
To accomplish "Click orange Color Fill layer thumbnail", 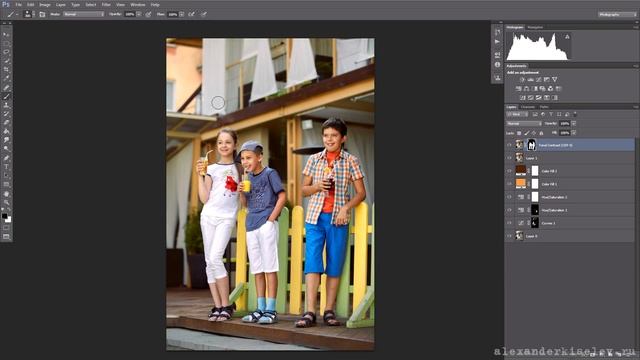I will pos(520,184).
